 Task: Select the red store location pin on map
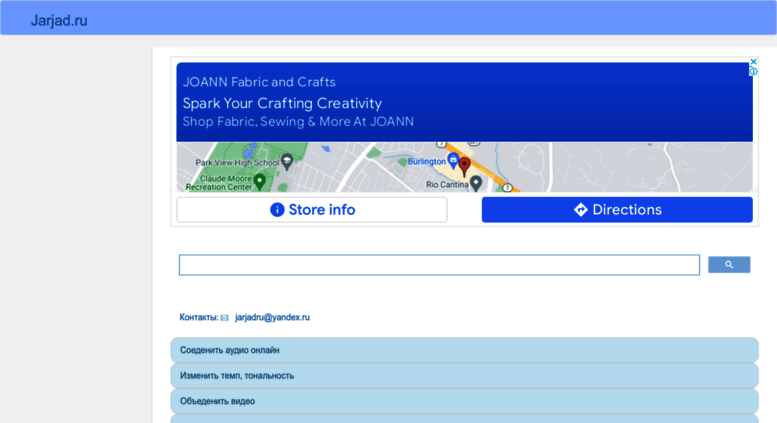click(464, 166)
